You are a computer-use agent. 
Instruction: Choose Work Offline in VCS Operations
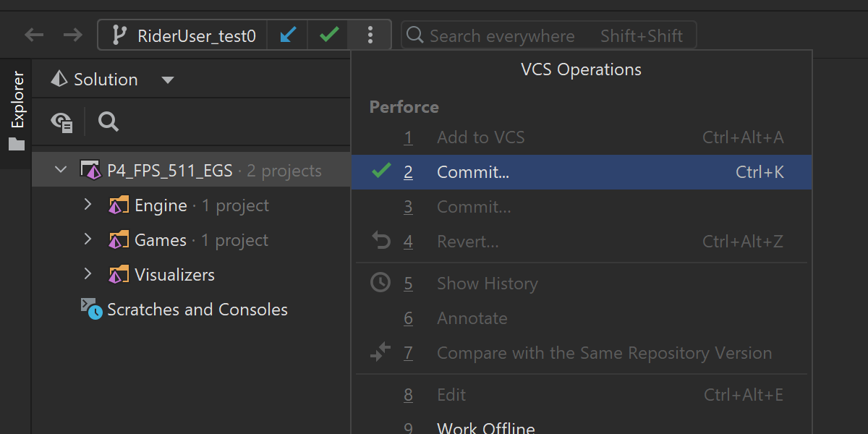point(485,427)
